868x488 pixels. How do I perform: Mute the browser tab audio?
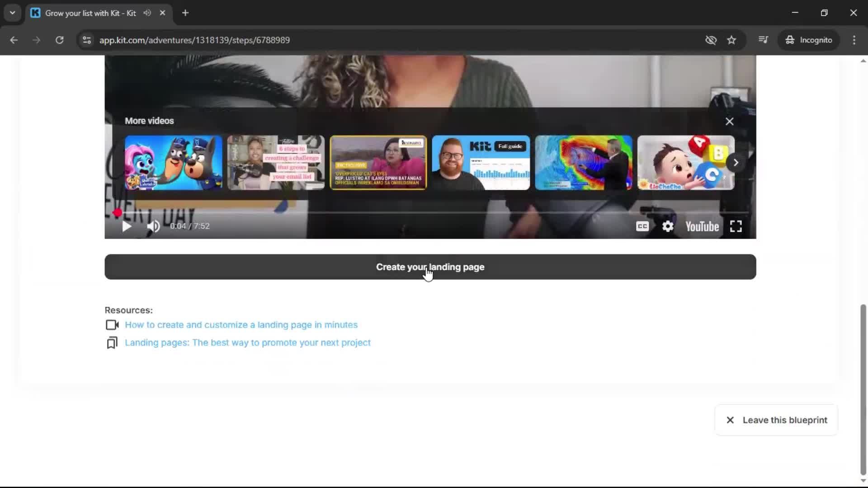pos(147,13)
